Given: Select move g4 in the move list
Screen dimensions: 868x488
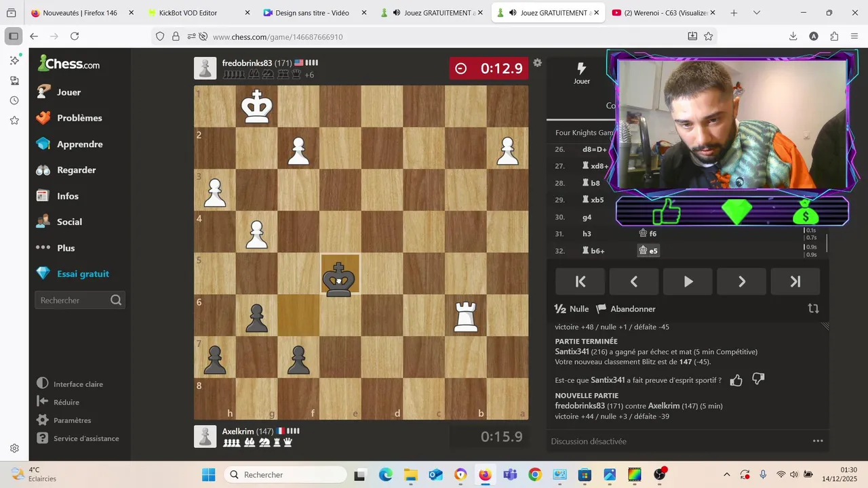Looking at the screenshot, I should [587, 217].
